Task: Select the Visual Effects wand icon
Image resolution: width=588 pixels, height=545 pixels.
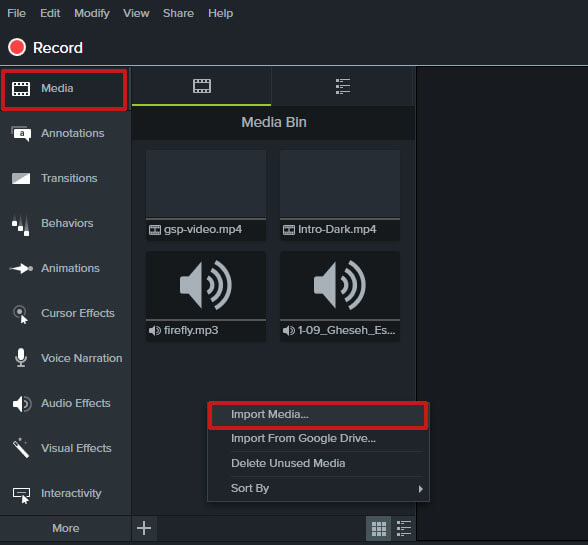Action: click(21, 448)
